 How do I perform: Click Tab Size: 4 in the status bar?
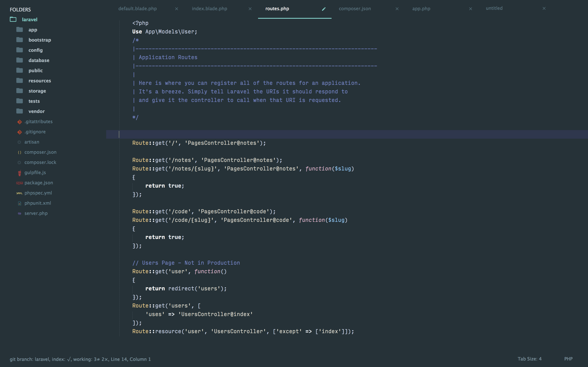(530, 359)
